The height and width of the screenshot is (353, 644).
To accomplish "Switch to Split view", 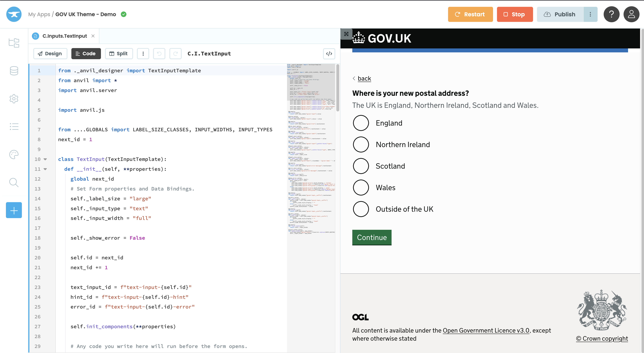I will coord(119,53).
